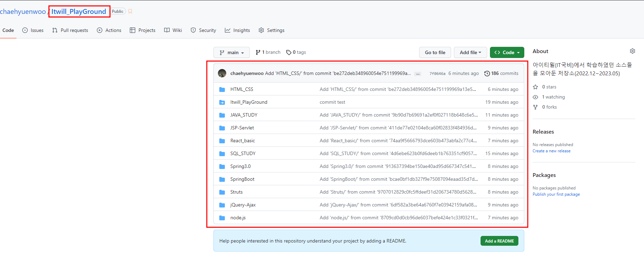Open the SpringBoot folder name link
This screenshot has width=644, height=263.
[243, 179]
